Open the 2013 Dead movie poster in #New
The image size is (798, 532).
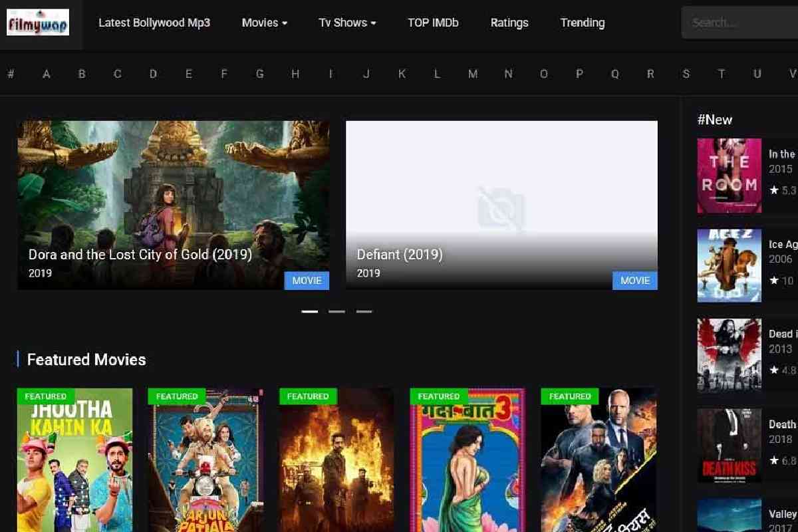730,355
